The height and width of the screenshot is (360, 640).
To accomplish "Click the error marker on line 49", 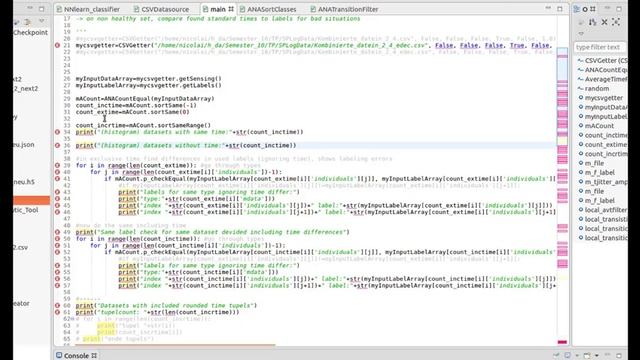I will (x=58, y=232).
